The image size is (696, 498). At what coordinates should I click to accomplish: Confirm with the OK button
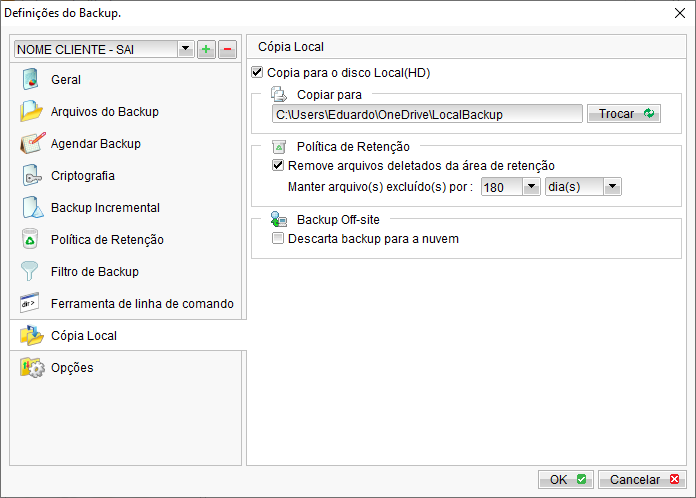coord(567,480)
